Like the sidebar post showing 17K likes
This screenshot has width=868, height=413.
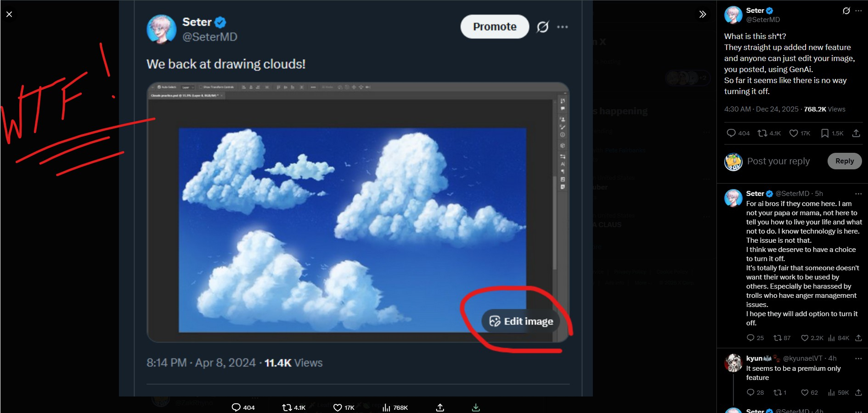click(x=794, y=133)
